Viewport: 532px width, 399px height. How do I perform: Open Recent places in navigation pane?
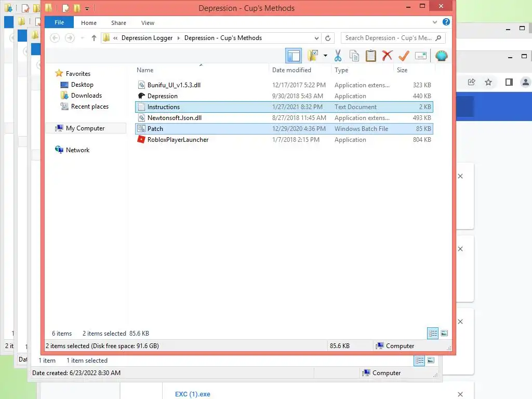click(89, 106)
